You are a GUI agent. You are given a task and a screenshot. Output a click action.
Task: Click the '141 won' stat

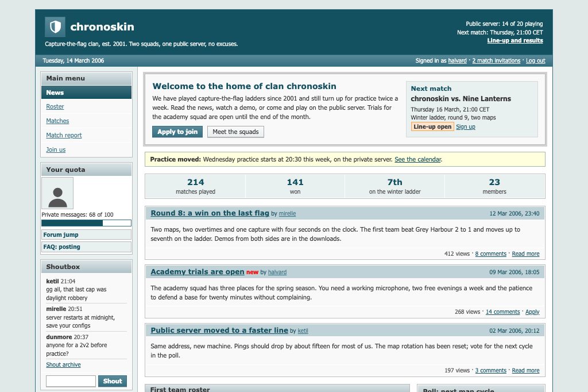pyautogui.click(x=295, y=186)
